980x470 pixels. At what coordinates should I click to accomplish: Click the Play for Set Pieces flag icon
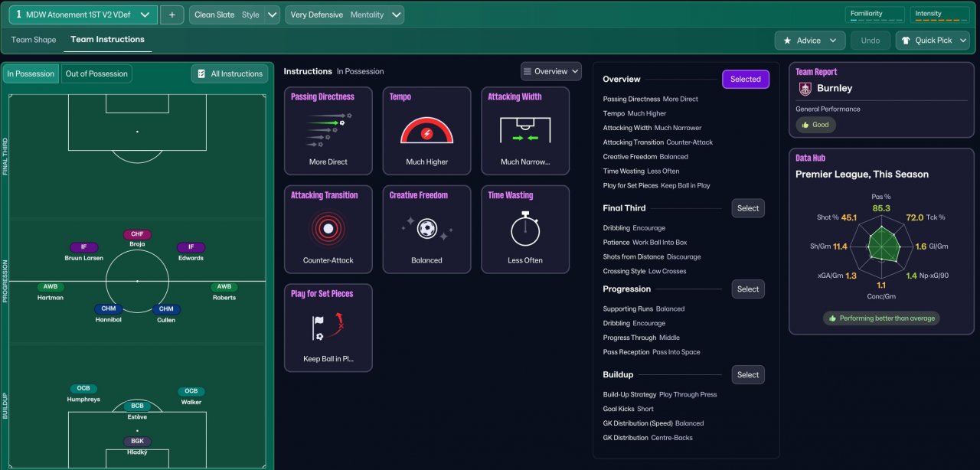tap(328, 326)
